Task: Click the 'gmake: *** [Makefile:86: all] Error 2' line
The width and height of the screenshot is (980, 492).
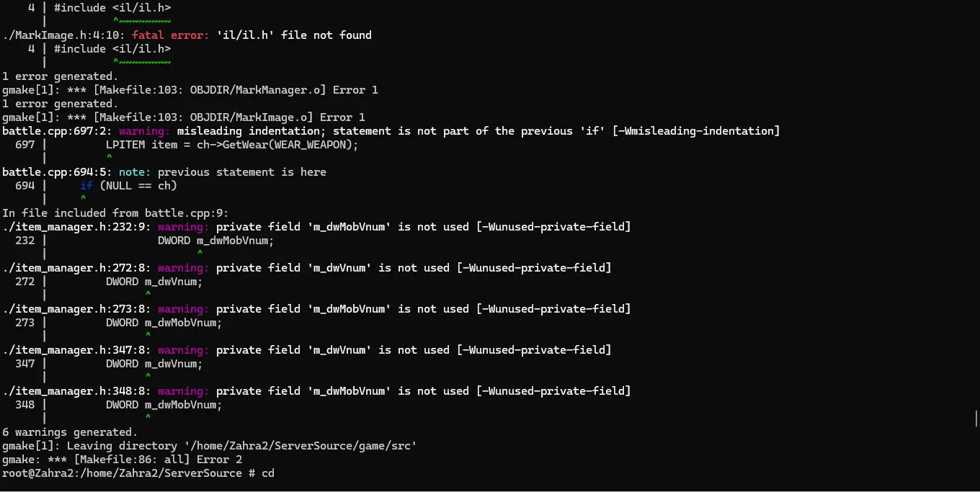Action: [122, 460]
